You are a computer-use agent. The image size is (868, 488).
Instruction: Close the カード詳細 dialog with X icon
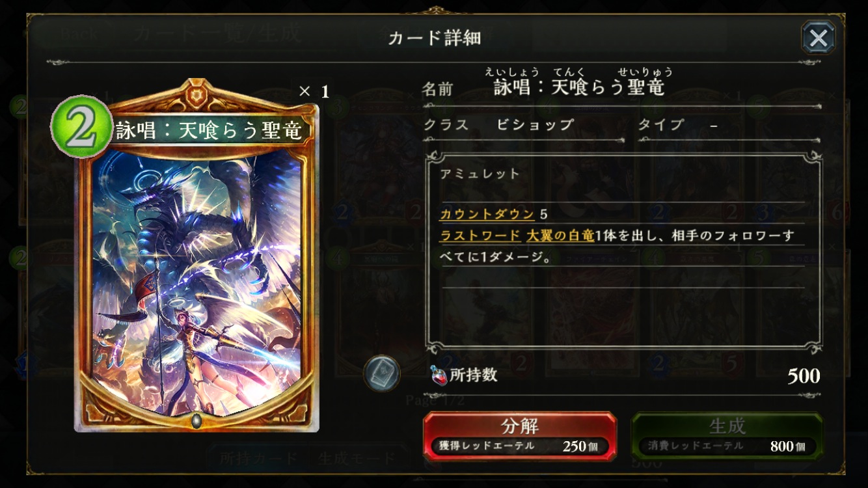coord(818,38)
